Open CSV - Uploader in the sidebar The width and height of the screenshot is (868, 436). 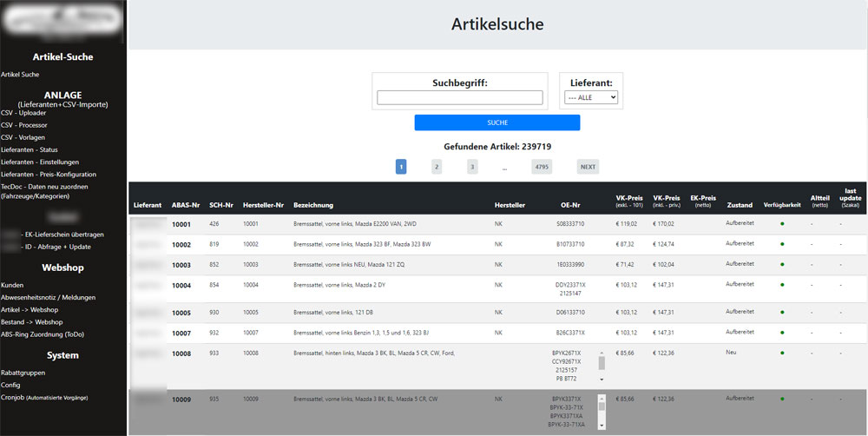click(x=24, y=113)
